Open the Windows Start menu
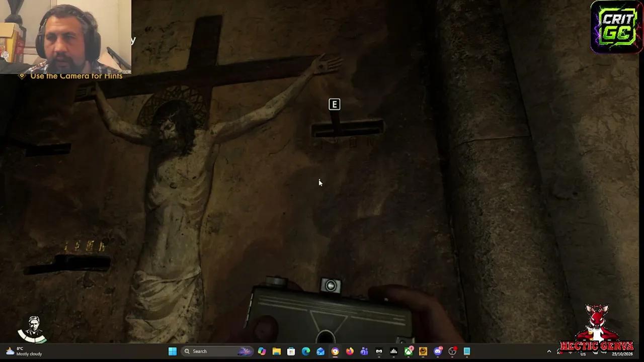 [173, 351]
